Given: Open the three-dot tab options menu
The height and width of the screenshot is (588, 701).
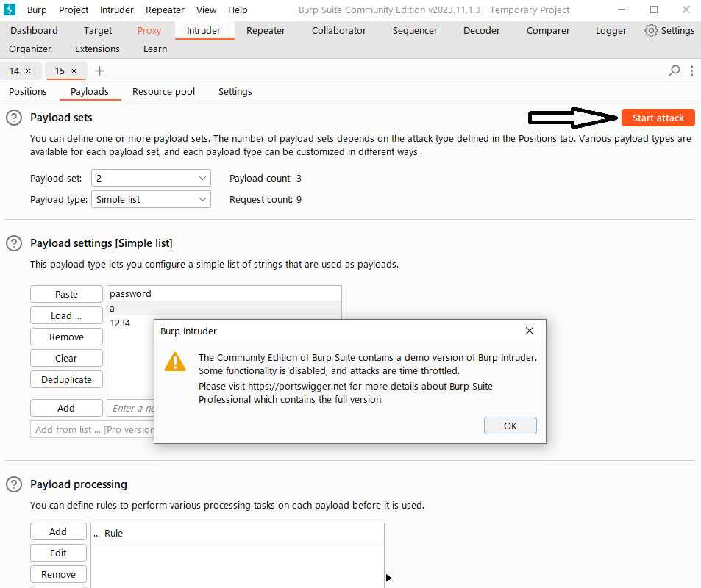Looking at the screenshot, I should [x=691, y=71].
